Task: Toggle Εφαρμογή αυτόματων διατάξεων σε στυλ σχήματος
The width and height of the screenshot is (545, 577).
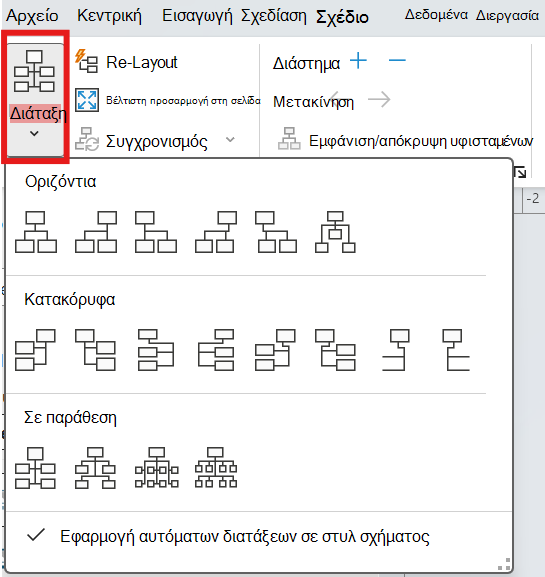Action: [x=228, y=537]
